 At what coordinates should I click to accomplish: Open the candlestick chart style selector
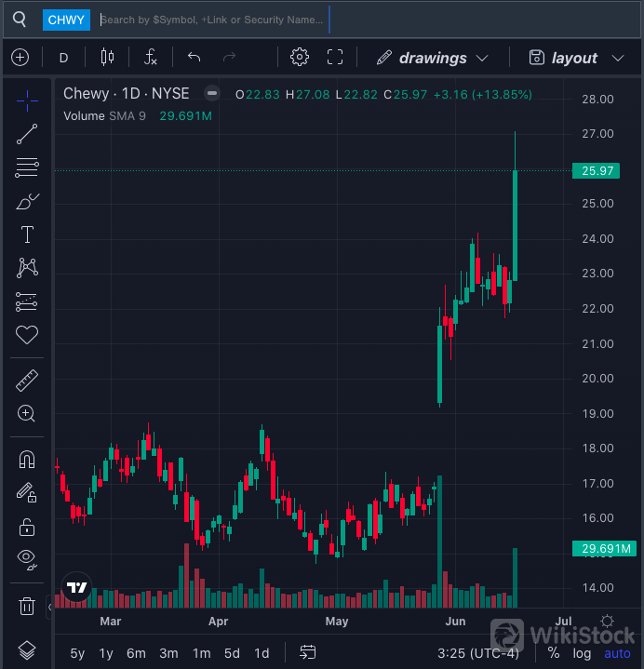[x=106, y=58]
